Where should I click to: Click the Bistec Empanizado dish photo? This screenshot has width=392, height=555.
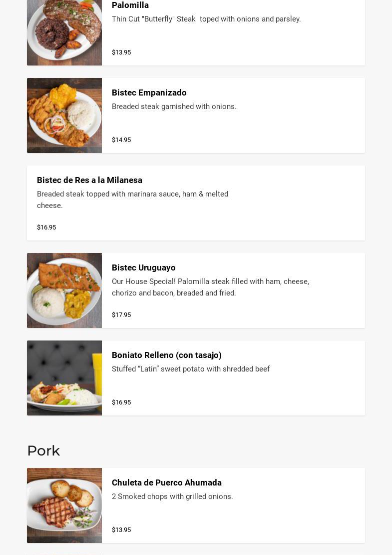pos(64,115)
